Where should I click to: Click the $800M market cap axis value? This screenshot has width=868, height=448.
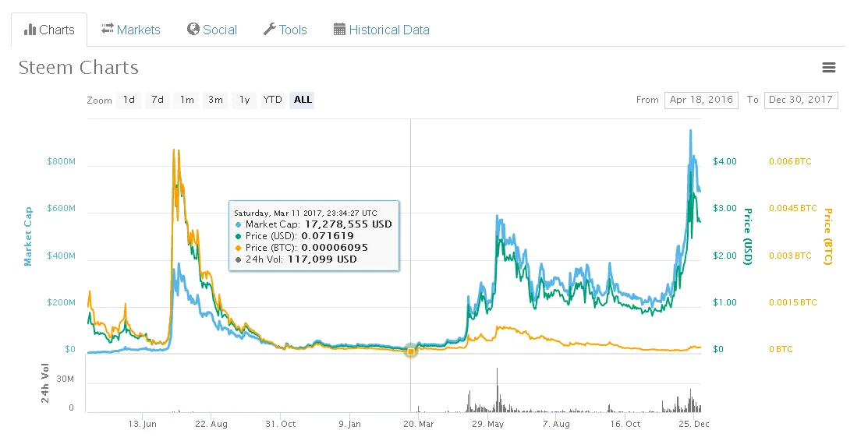click(x=62, y=161)
